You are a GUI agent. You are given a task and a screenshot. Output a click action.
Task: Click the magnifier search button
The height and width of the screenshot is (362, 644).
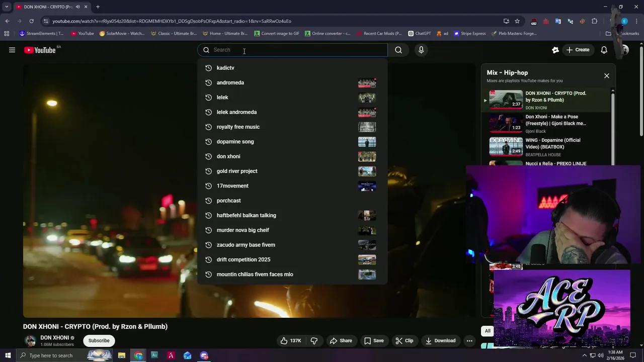[398, 50]
